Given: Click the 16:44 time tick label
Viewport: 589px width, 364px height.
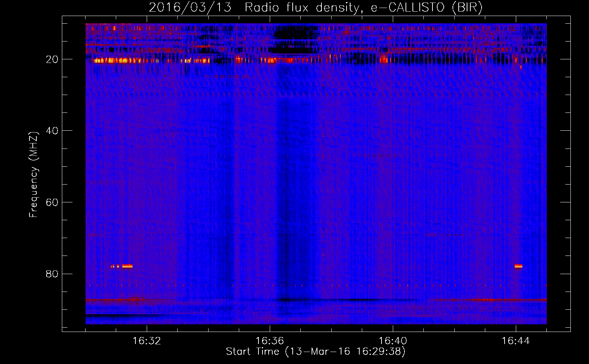Looking at the screenshot, I should pyautogui.click(x=516, y=341).
